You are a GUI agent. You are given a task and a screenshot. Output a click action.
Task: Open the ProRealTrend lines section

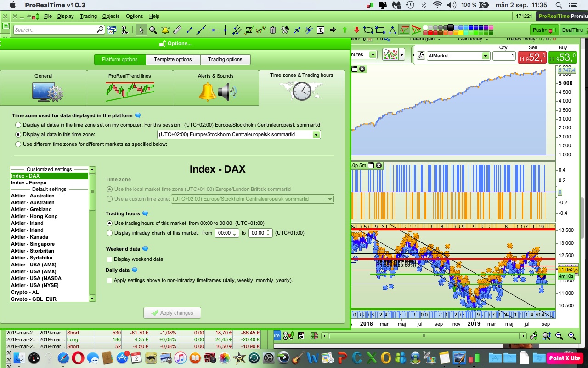click(130, 88)
